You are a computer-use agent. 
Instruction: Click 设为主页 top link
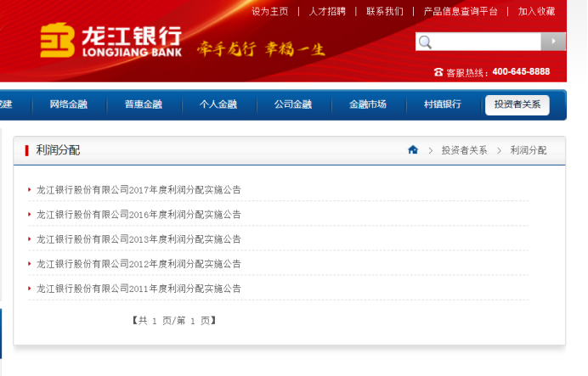(270, 11)
